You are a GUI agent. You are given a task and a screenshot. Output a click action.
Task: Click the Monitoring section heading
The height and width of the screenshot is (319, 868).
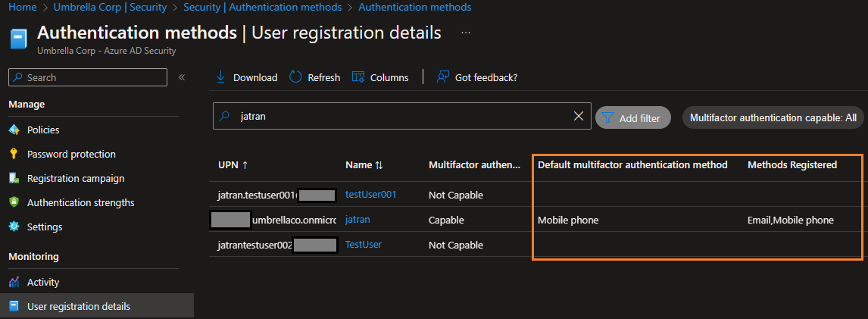pyautogui.click(x=34, y=256)
